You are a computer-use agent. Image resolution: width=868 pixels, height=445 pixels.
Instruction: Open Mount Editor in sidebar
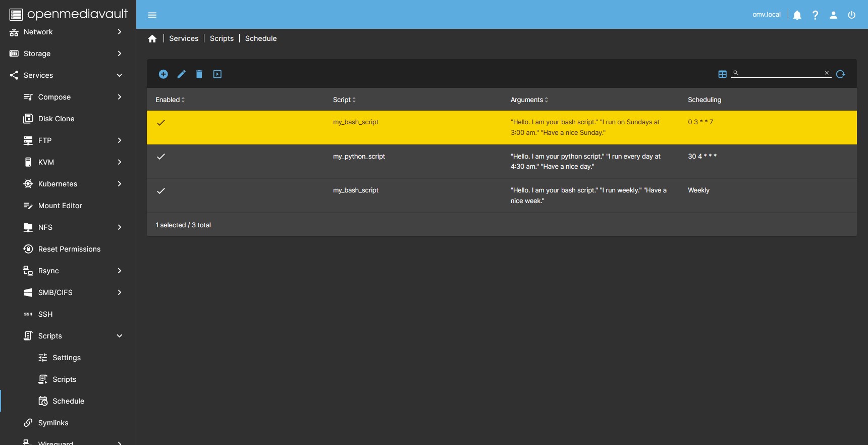point(60,206)
